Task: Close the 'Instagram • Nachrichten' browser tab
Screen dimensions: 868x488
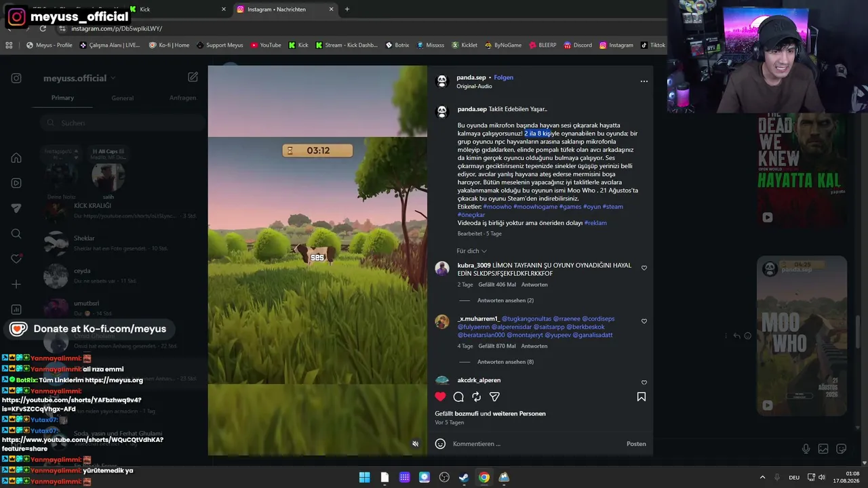Action: click(331, 9)
